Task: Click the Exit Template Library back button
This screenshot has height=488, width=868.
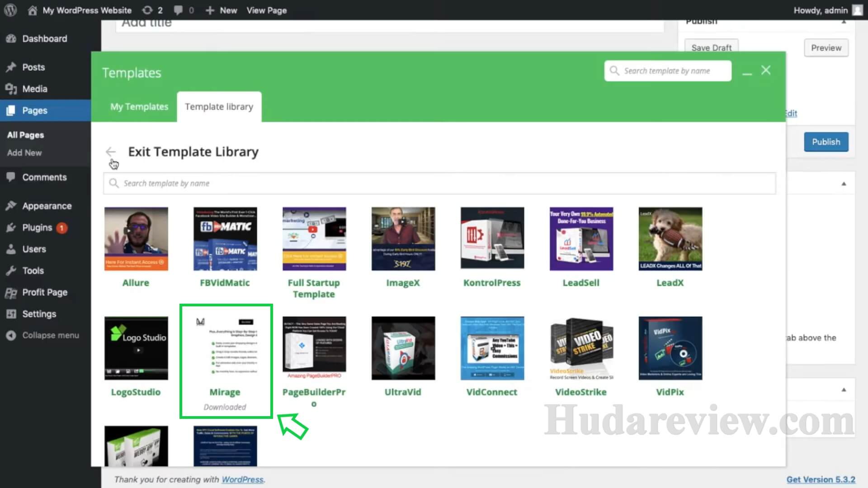Action: tap(111, 151)
